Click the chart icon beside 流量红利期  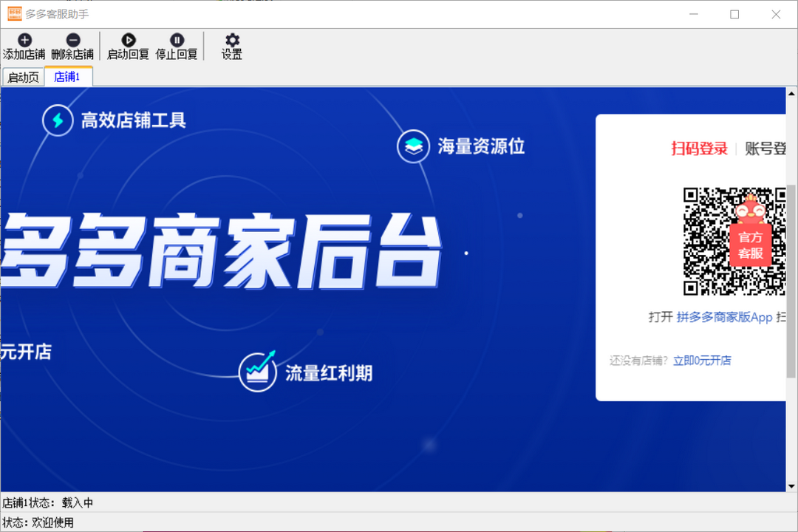256,372
